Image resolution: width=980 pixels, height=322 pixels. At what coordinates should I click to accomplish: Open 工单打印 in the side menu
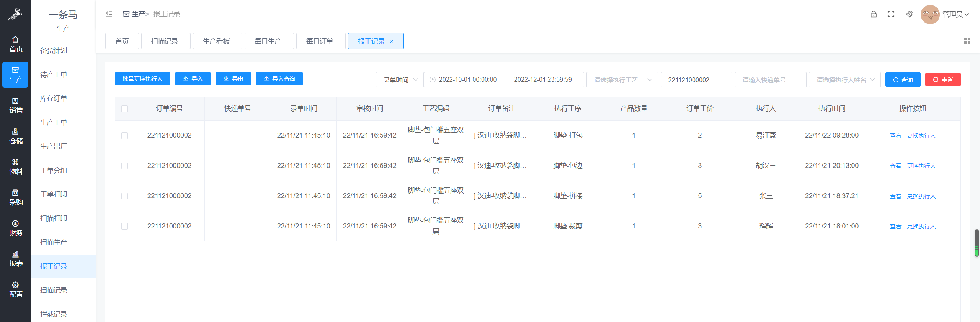[x=54, y=194]
